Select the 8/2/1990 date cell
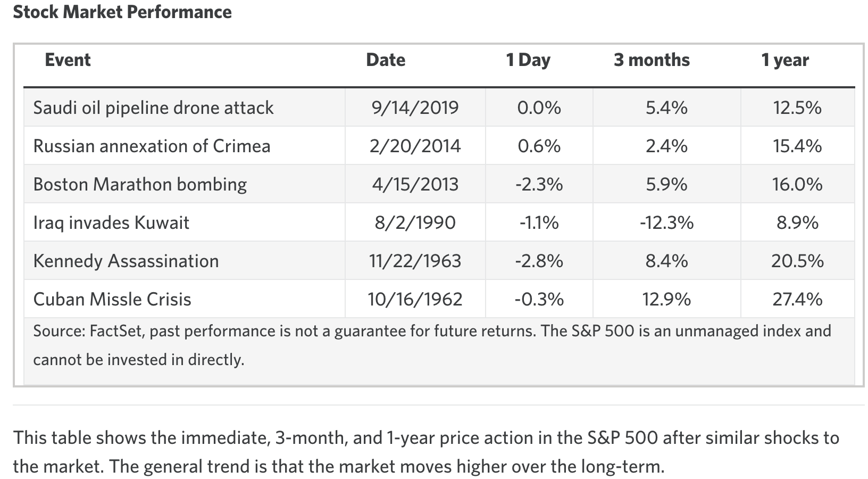This screenshot has width=868, height=479. pyautogui.click(x=415, y=223)
